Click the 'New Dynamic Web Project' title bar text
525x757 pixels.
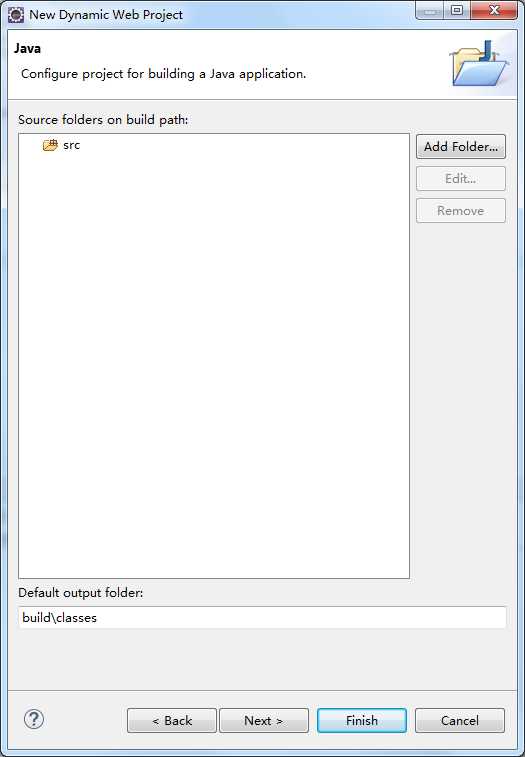(106, 15)
